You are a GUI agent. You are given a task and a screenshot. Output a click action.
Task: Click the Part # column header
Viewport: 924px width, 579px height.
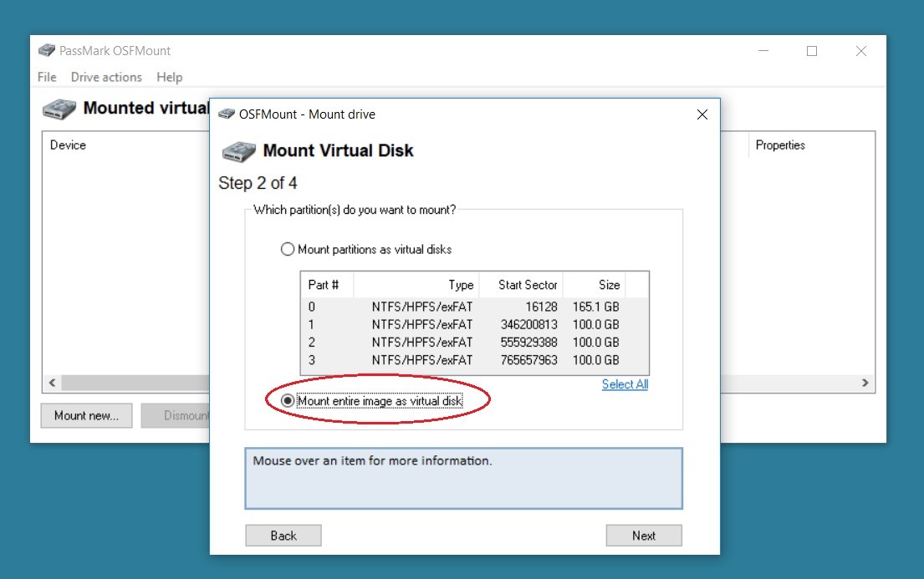click(x=327, y=285)
